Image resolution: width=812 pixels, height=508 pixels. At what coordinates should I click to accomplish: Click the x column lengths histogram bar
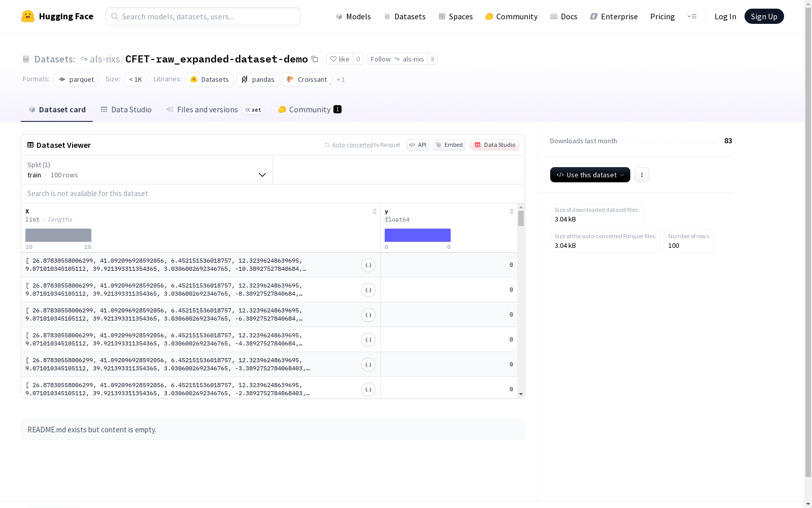[58, 235]
